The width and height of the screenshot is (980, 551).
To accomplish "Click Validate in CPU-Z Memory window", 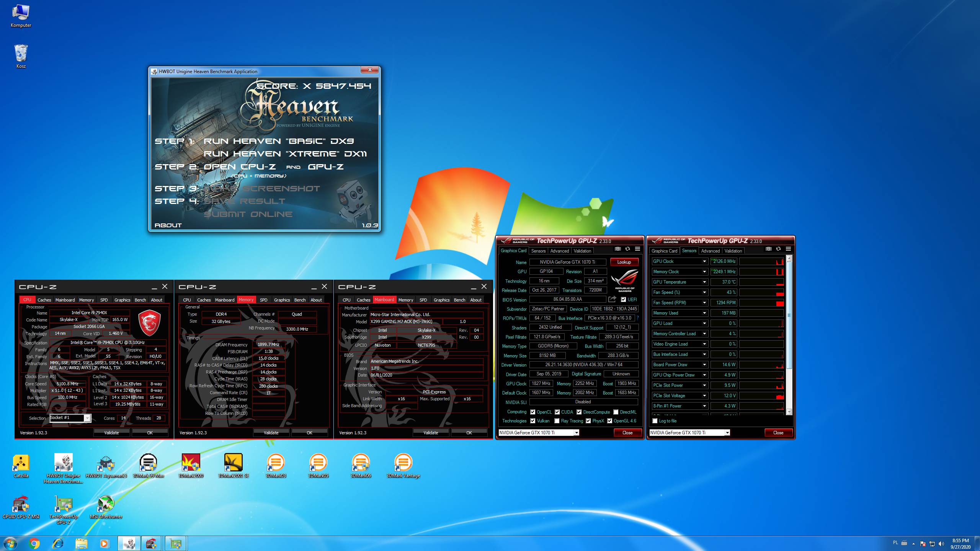I will pyautogui.click(x=271, y=433).
